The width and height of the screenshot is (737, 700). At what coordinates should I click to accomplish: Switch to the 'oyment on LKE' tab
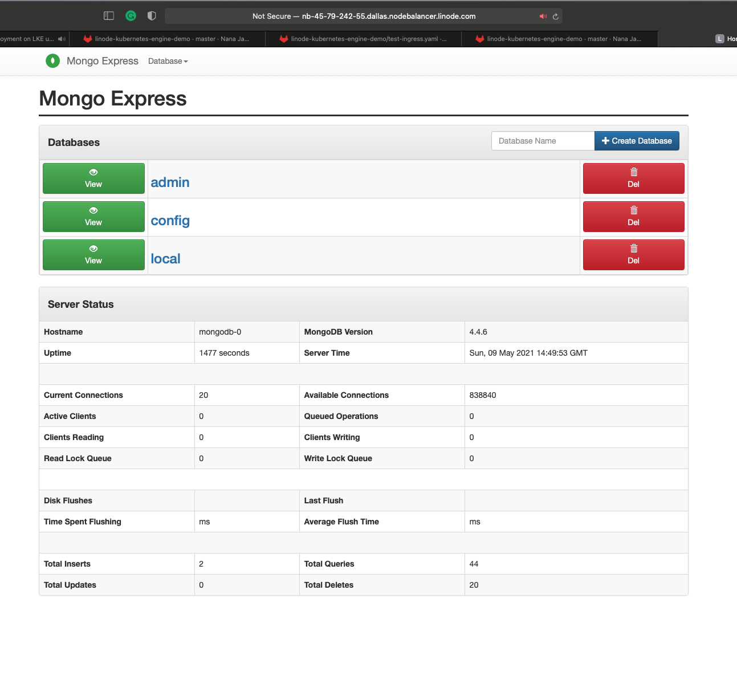[x=34, y=39]
